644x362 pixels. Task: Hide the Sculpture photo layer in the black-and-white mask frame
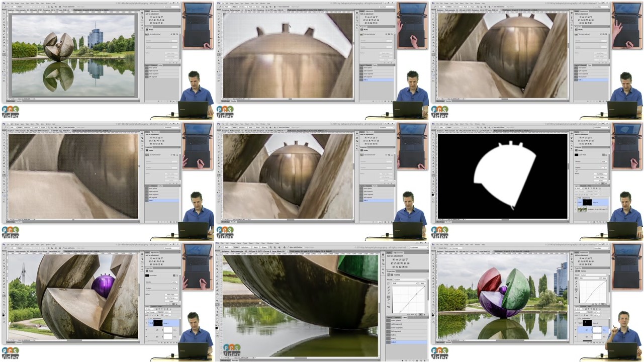[576, 209]
